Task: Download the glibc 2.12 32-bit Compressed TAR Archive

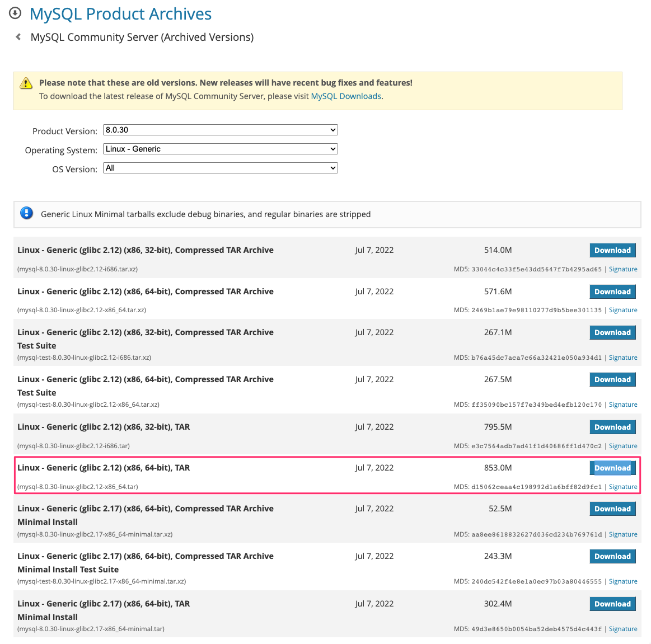Action: click(x=612, y=250)
